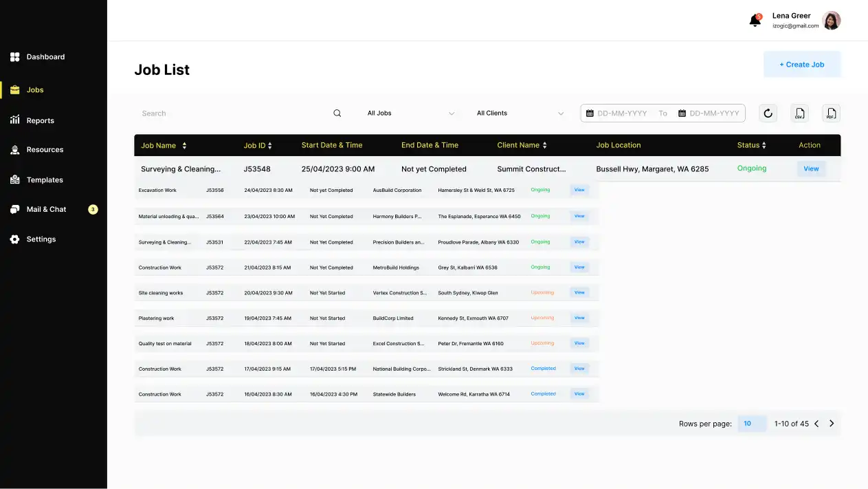868x489 pixels.
Task: Click the Create Job button
Action: (801, 65)
